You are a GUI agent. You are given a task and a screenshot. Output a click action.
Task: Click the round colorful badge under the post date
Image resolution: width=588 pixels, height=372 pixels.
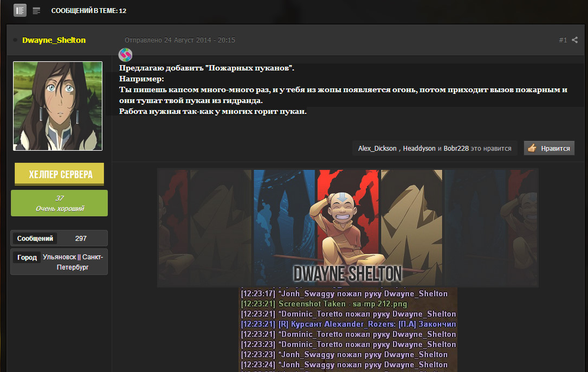click(125, 55)
